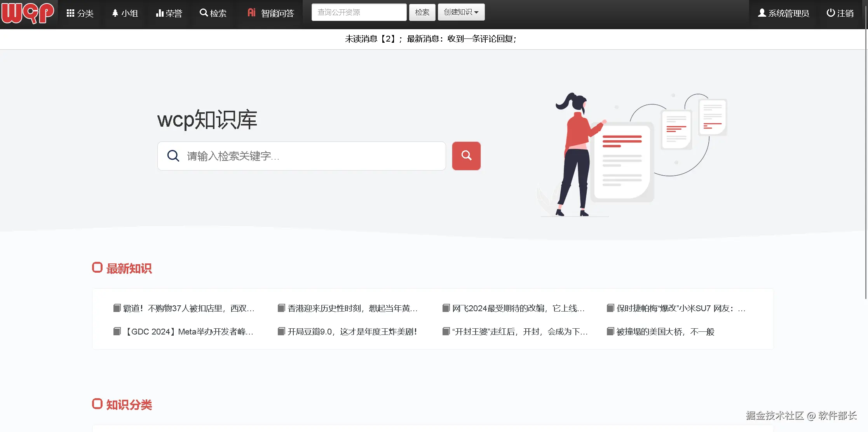Click the red magnifier search button
Screen dimensions: 868x432
pyautogui.click(x=466, y=156)
